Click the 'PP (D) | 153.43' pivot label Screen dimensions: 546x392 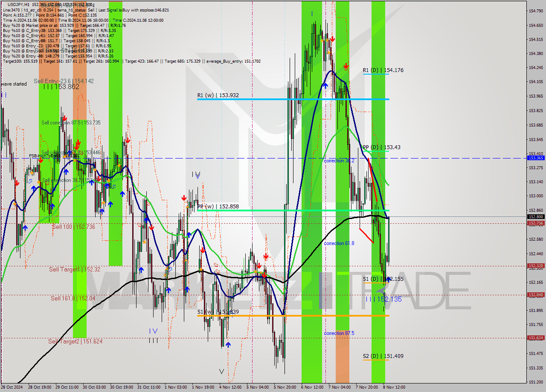(382, 147)
